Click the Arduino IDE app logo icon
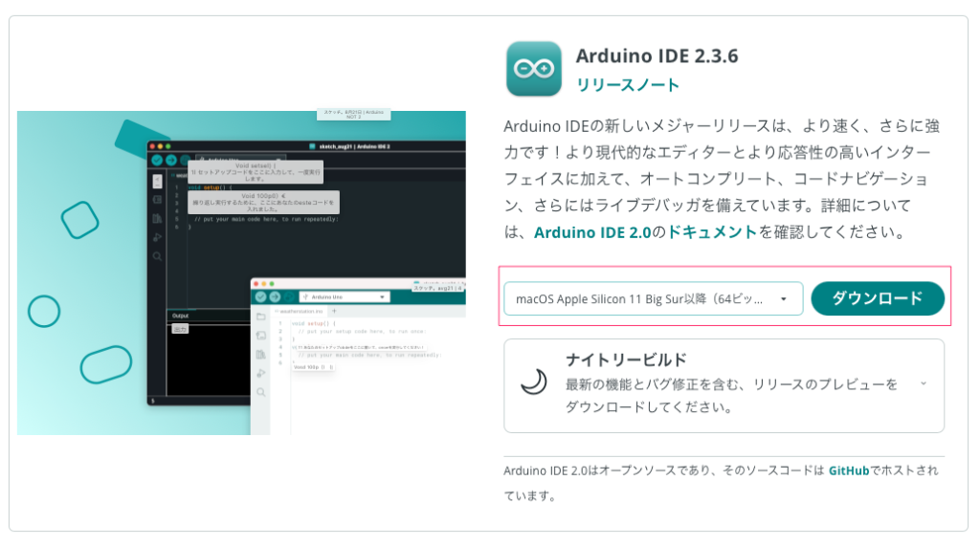 pos(533,69)
